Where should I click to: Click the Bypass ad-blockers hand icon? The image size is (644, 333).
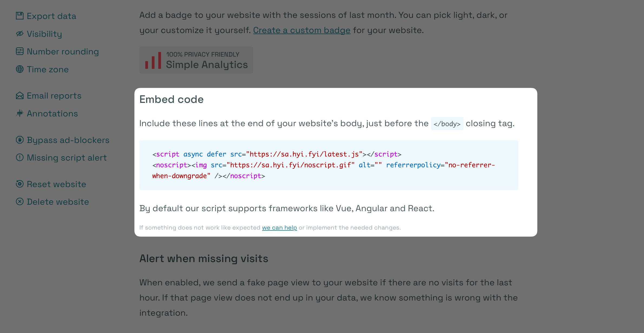(x=20, y=140)
